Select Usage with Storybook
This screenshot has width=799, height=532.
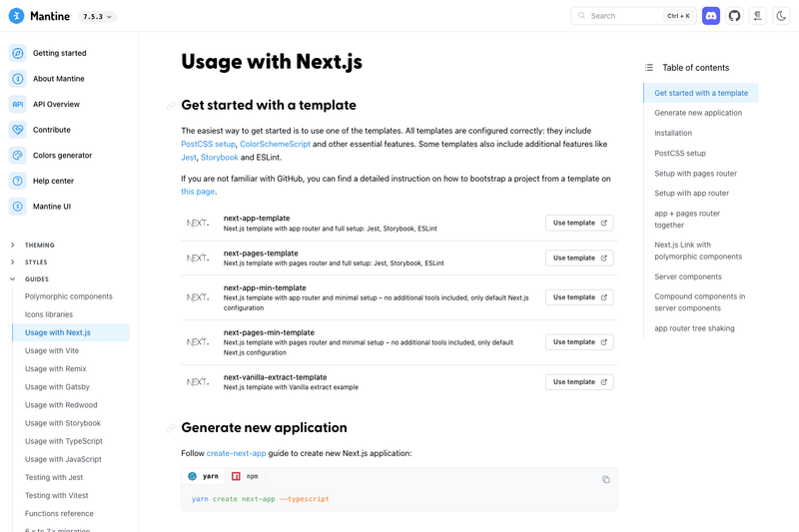pyautogui.click(x=63, y=423)
